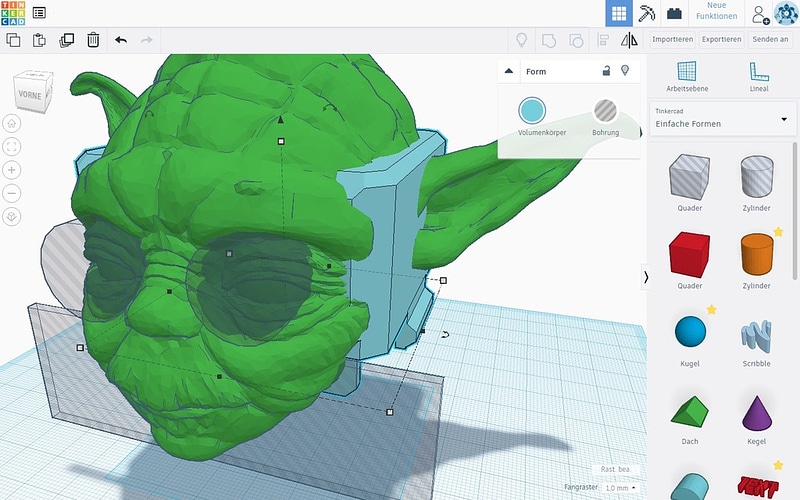Delete selection with trash icon
800x500 pixels.
tap(93, 40)
